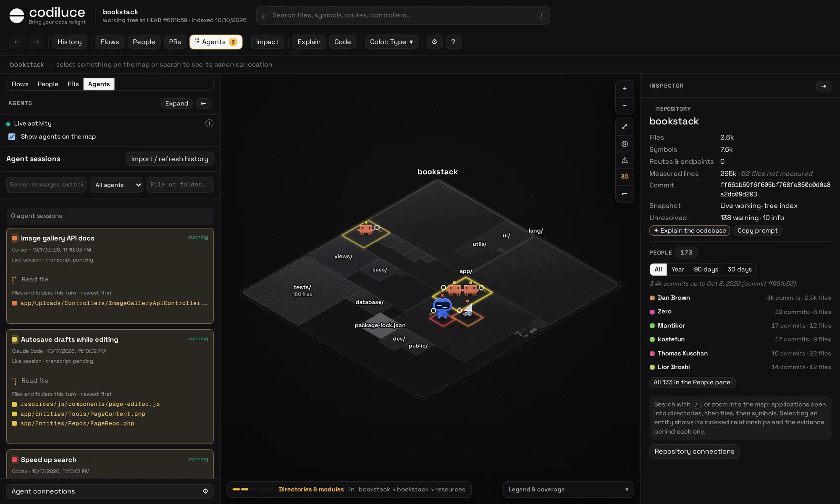840x504 pixels.
Task: Recenter map with target icon
Action: click(625, 144)
